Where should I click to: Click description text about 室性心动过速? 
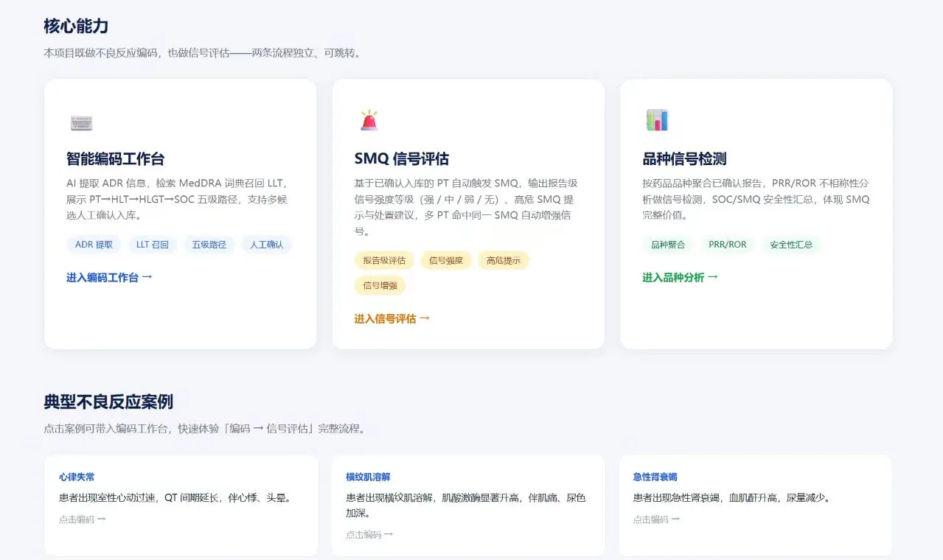pyautogui.click(x=177, y=497)
